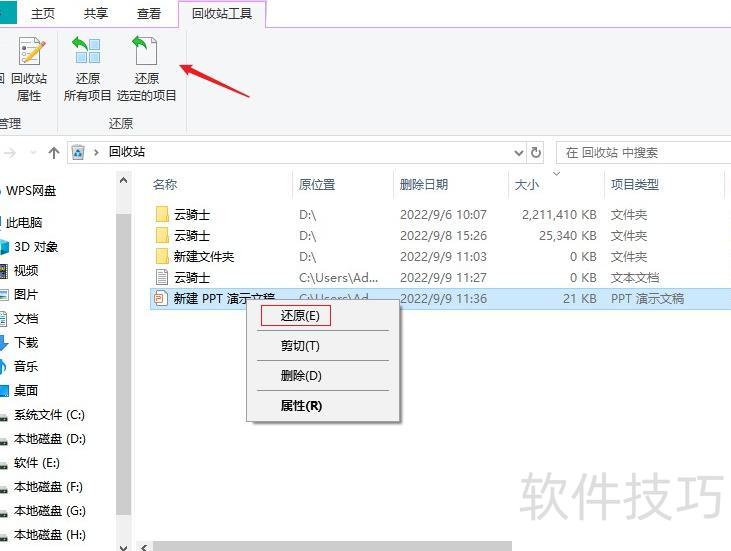This screenshot has width=731, height=551.
Task: Switch to 主页 ribbon tab
Action: point(43,14)
